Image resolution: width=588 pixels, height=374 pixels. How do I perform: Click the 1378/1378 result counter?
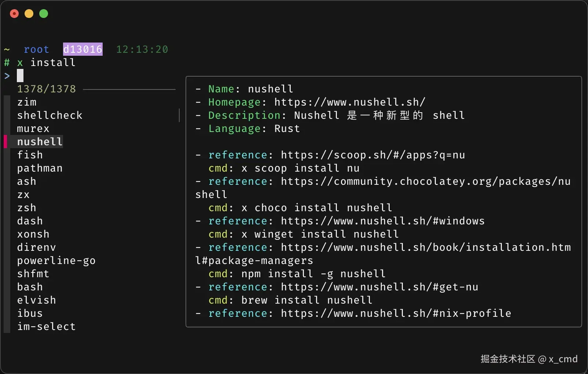coord(47,89)
